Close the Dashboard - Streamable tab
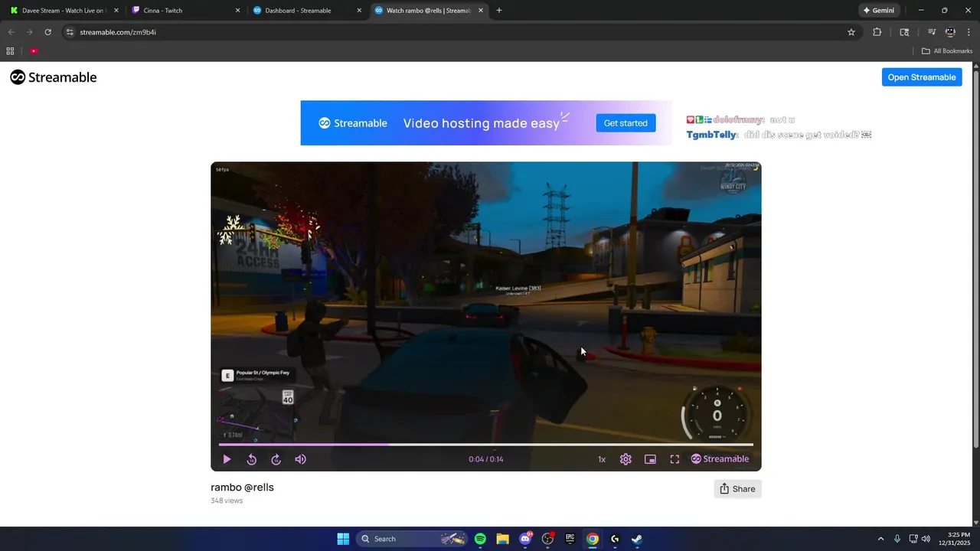This screenshot has height=551, width=980. coord(359,11)
